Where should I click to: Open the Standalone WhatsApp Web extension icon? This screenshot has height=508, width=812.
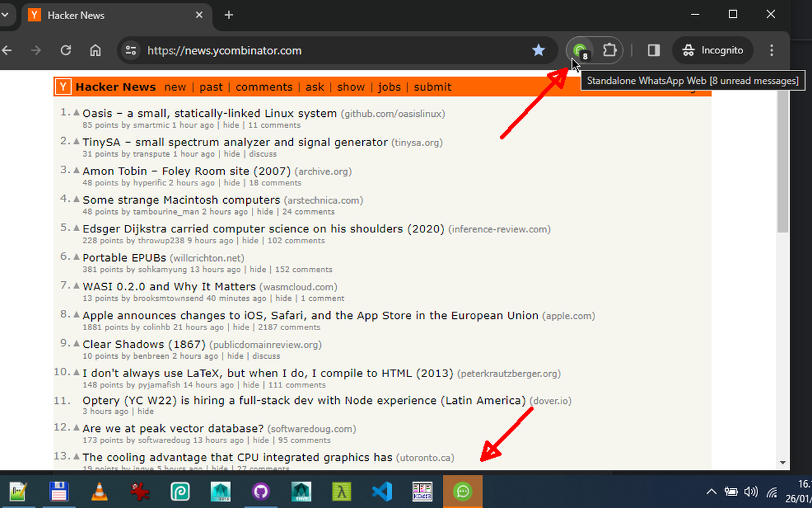(x=580, y=50)
